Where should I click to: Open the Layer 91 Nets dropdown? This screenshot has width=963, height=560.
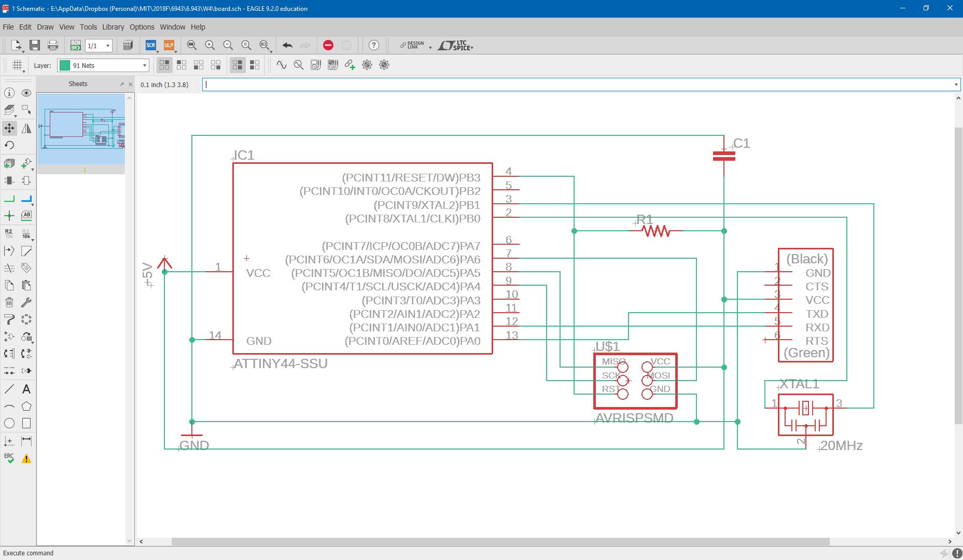point(103,65)
